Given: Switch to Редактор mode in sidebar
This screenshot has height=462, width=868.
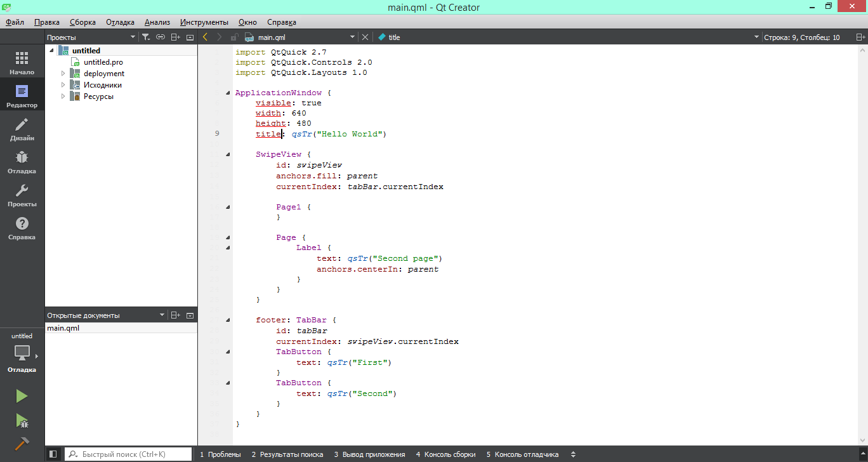Looking at the screenshot, I should (x=22, y=95).
